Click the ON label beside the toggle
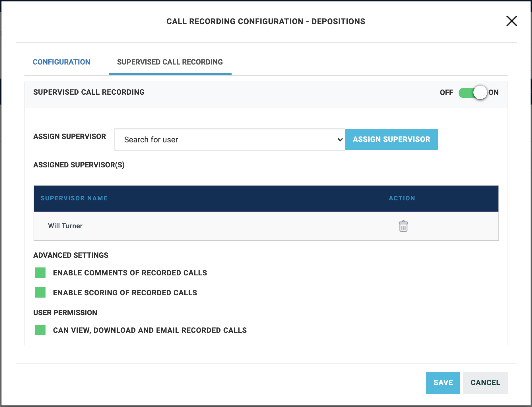 click(493, 93)
